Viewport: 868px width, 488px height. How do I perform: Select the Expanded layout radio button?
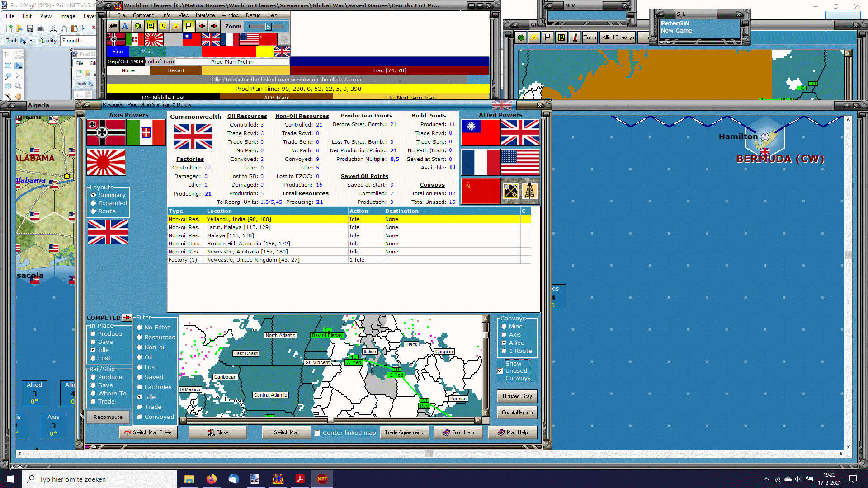click(94, 203)
